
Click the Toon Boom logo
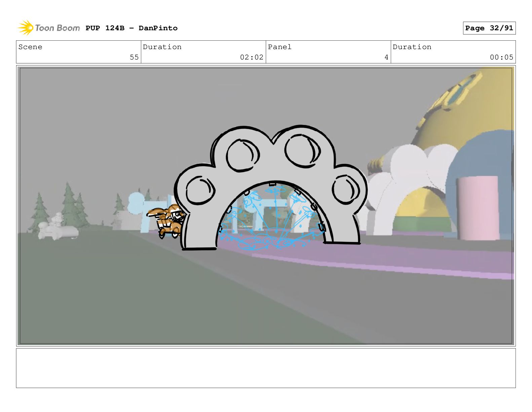(49, 28)
